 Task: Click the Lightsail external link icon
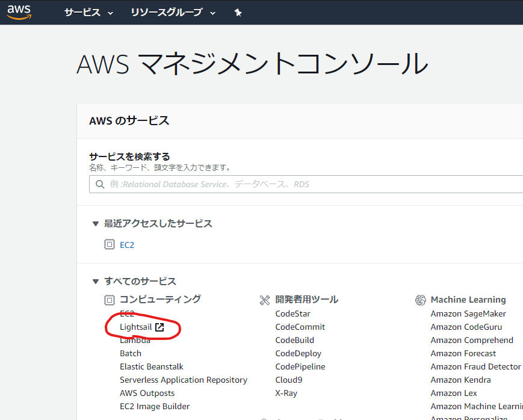pos(159,327)
